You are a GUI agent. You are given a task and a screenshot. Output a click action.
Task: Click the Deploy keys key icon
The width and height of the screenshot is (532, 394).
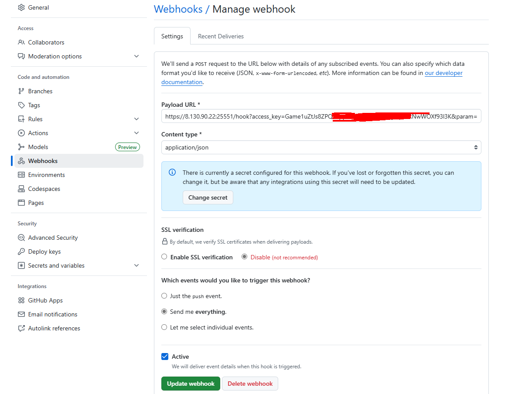click(21, 251)
